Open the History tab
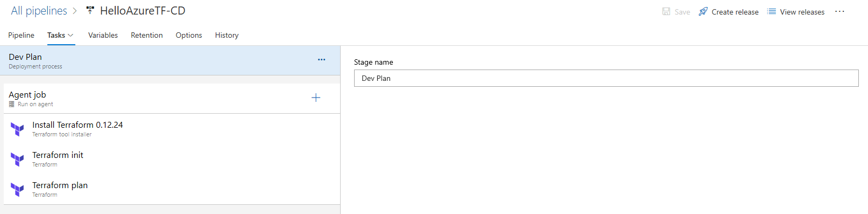The width and height of the screenshot is (868, 214). tap(227, 35)
